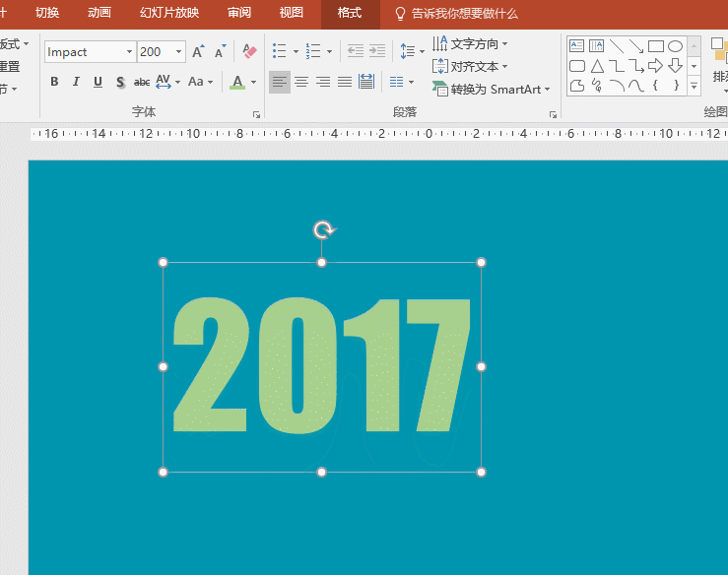Open 字体 dialog launcher
Screen dimensions: 728x575
pyautogui.click(x=256, y=114)
